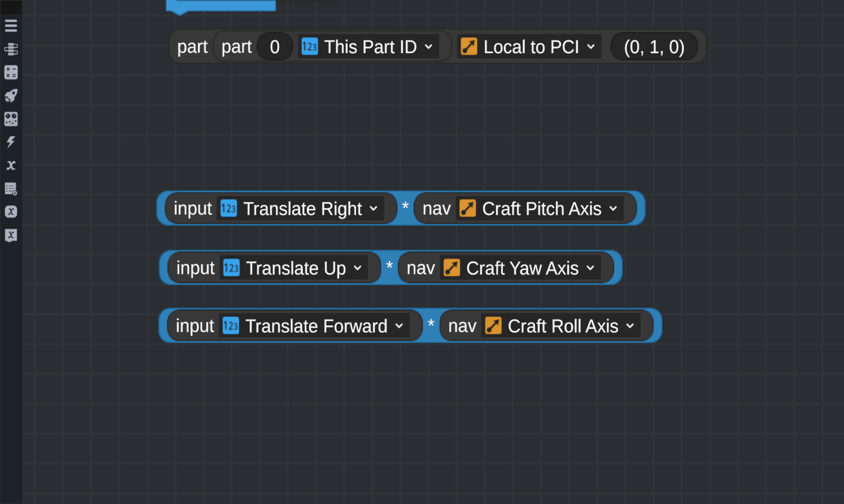Image resolution: width=844 pixels, height=504 pixels.
Task: Click the nav label before Craft Yaw Axis
Action: [x=421, y=269]
